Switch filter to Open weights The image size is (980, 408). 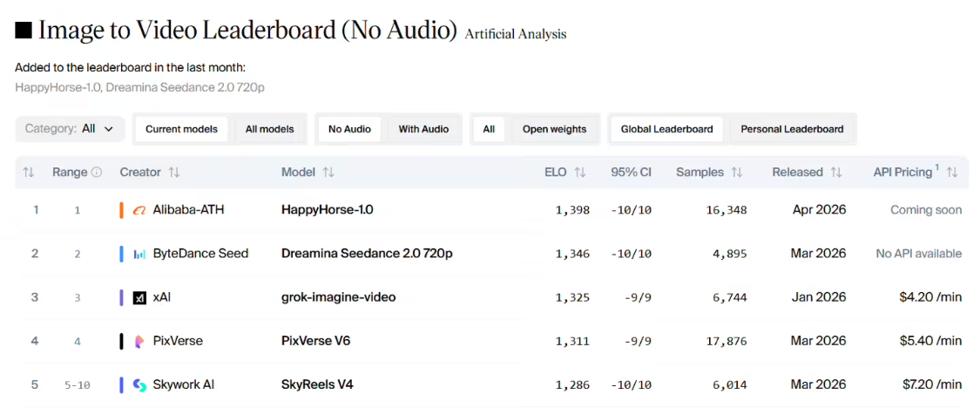554,129
